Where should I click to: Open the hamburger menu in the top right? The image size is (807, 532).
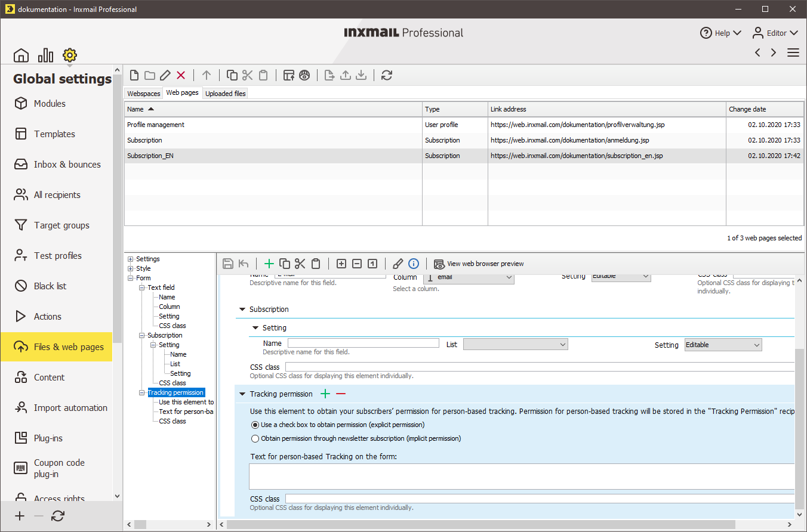click(793, 52)
